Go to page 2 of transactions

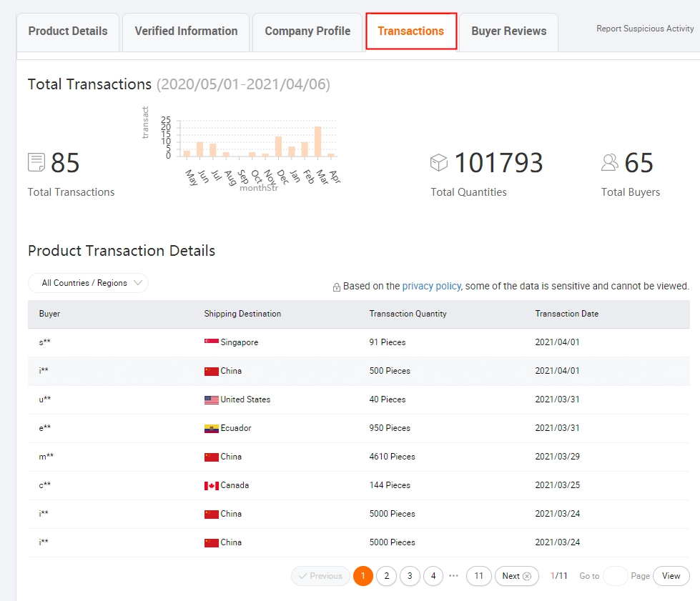coord(387,576)
